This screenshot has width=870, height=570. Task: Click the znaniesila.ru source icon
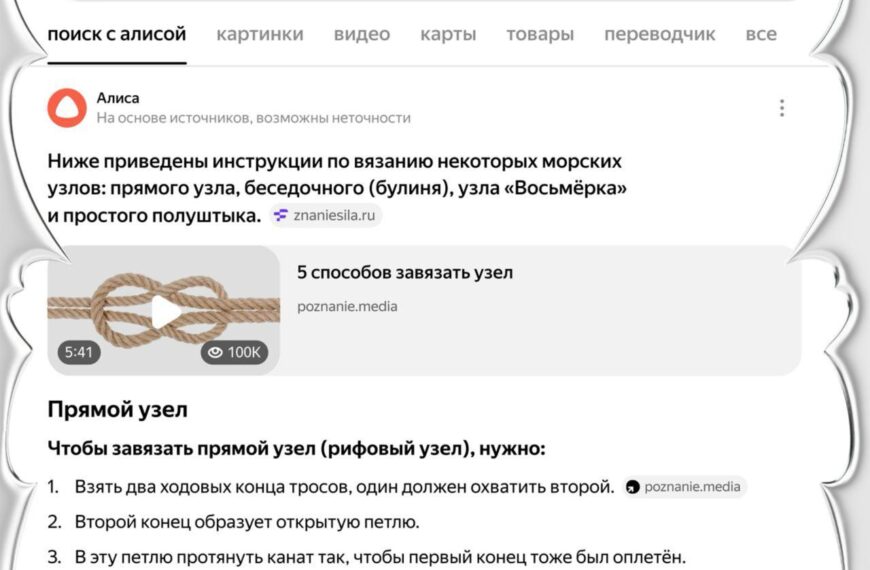pyautogui.click(x=281, y=215)
